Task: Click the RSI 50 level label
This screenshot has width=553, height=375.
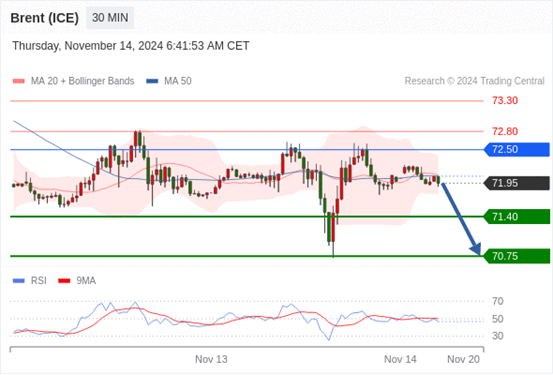Action: pyautogui.click(x=498, y=319)
